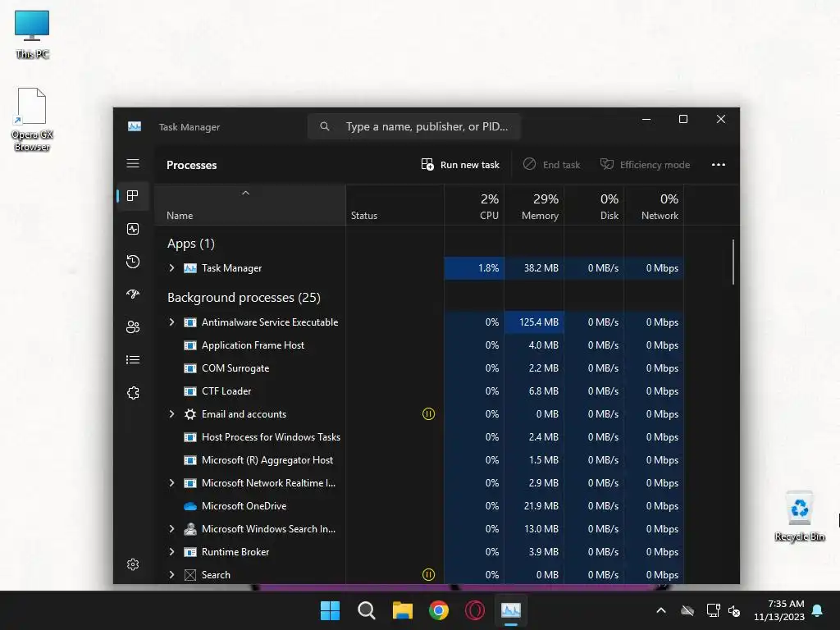Screen dimensions: 840x630
Task: Select the Application Frame Host process
Action: [x=419, y=345]
